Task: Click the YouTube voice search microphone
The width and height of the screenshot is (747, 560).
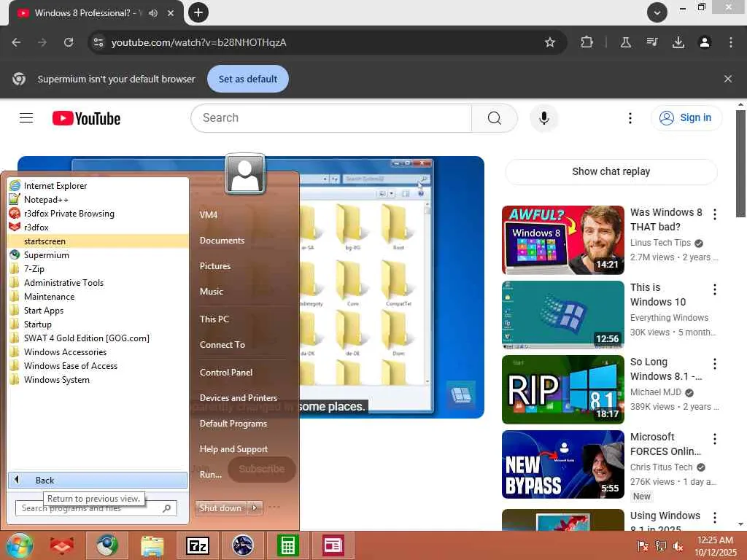Action: pyautogui.click(x=544, y=118)
